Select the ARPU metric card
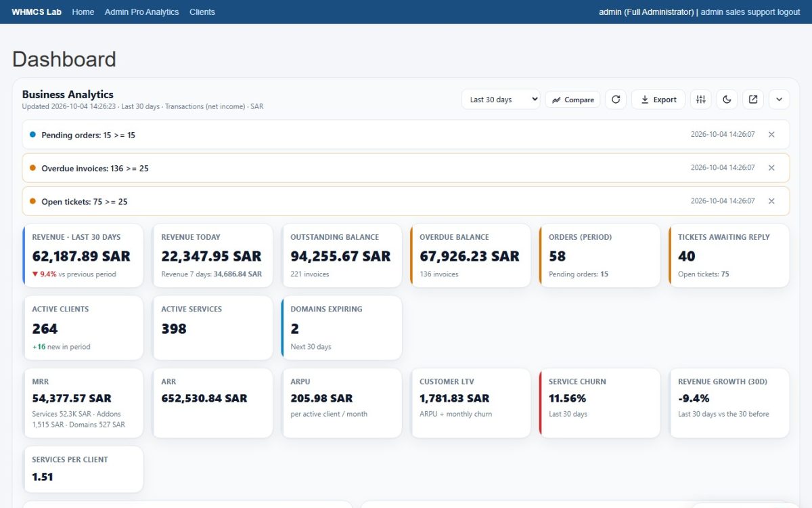 tap(342, 403)
